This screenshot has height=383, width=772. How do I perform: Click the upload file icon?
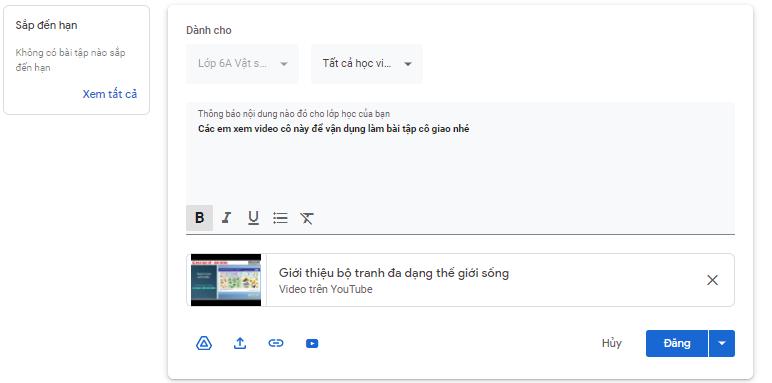point(240,343)
